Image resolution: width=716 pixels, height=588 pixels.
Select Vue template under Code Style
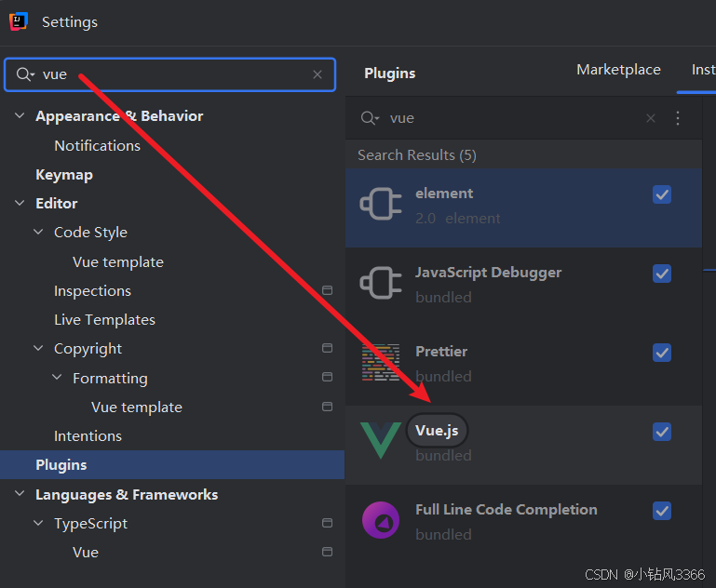pos(118,261)
